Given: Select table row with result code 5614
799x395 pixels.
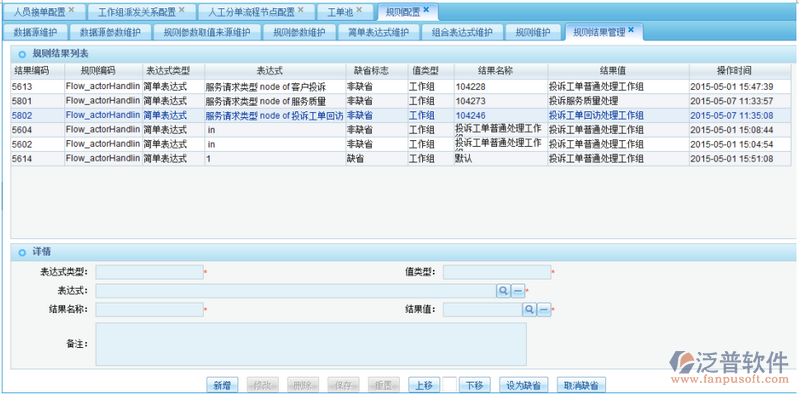Looking at the screenshot, I should coord(401,159).
